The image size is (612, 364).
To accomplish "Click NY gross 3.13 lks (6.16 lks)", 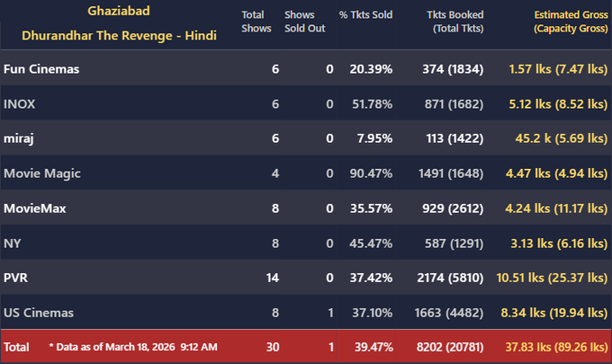I will [x=559, y=244].
